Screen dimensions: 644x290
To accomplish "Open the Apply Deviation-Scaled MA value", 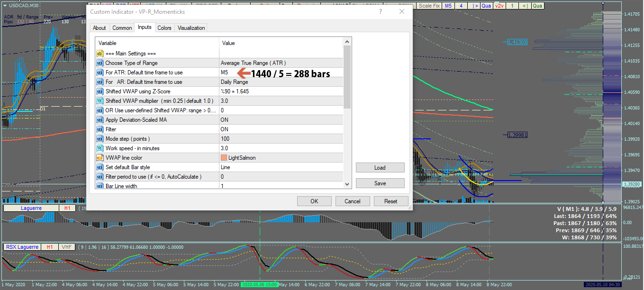I will [x=281, y=120].
